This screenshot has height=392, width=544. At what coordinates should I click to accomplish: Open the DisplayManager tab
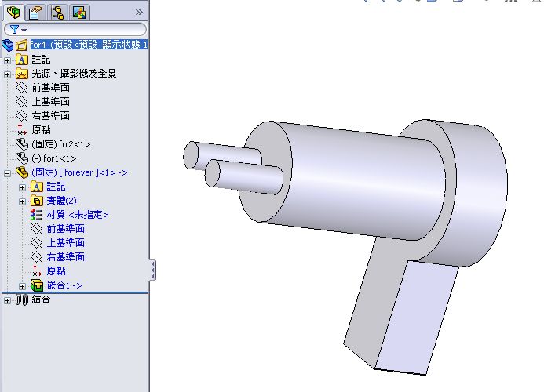79,13
